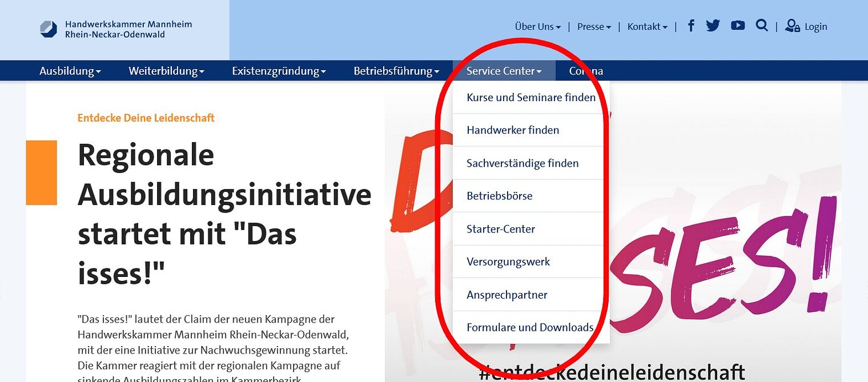Select Handwerker finden
The width and height of the screenshot is (868, 382).
(531, 130)
